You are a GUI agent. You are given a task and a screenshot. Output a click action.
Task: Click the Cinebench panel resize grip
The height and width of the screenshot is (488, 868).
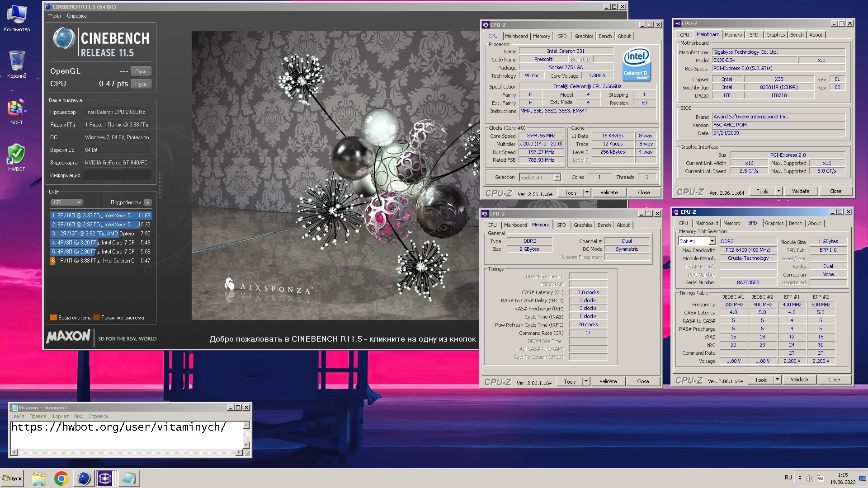click(160, 184)
